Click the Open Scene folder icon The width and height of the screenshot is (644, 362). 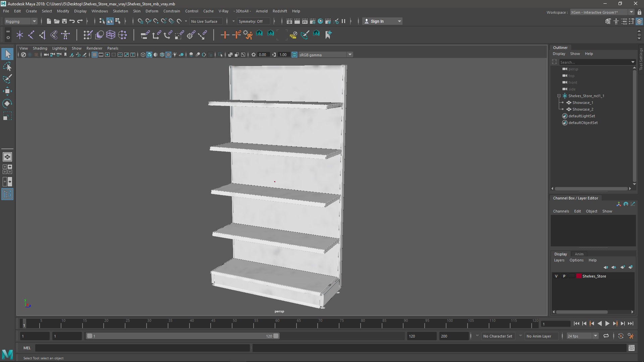(x=56, y=21)
